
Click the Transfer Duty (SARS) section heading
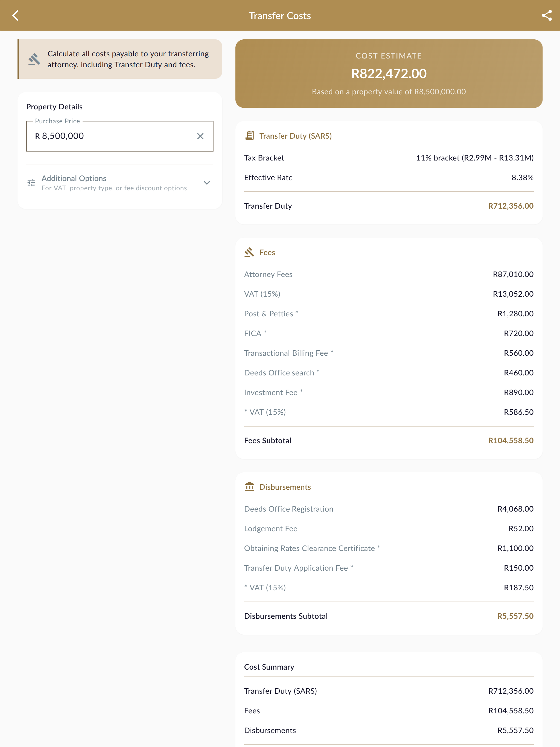(x=296, y=136)
